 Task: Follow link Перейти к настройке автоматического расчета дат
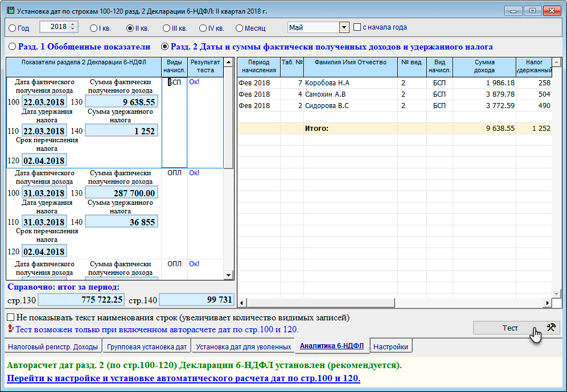(184, 378)
